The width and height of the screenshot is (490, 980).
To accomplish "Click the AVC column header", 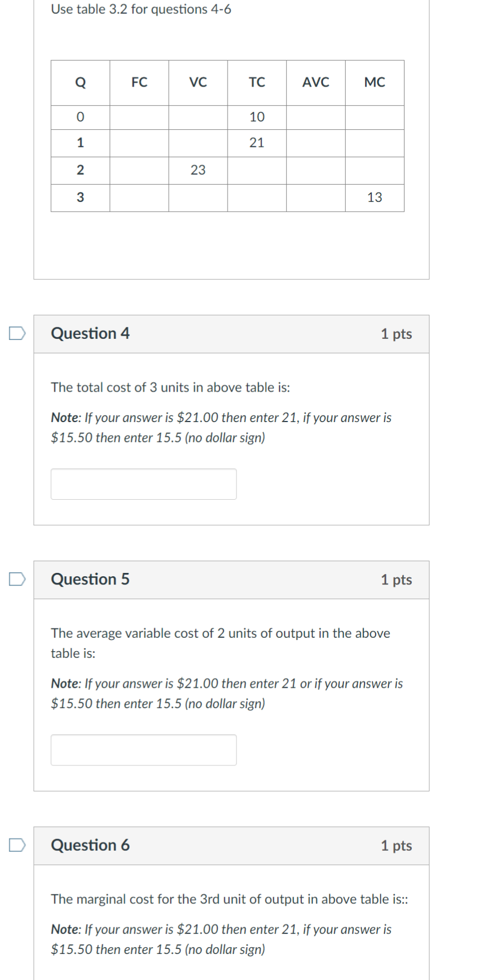I will coord(315,82).
